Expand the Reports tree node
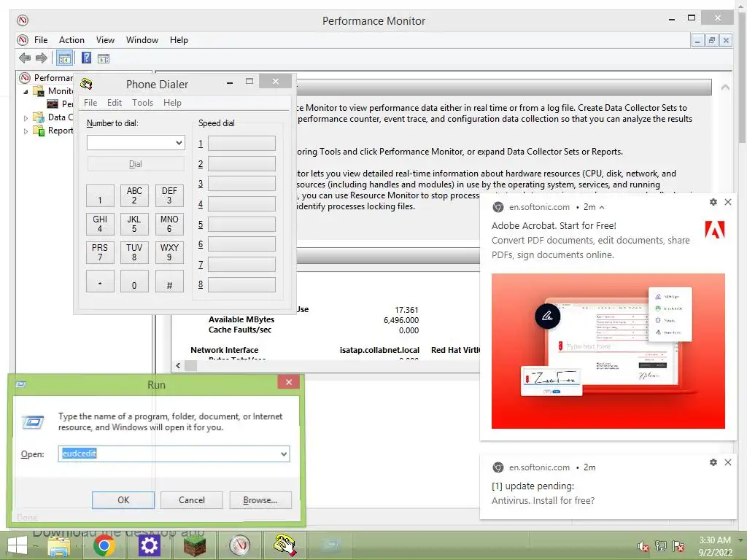The width and height of the screenshot is (747, 560). [26, 131]
